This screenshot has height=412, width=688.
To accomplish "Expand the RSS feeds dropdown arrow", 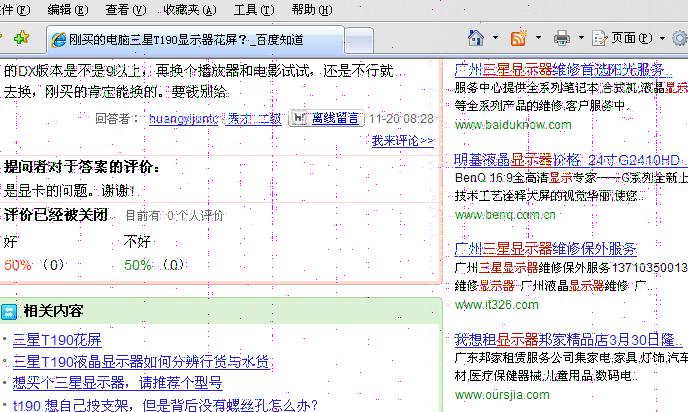I will click(x=538, y=38).
